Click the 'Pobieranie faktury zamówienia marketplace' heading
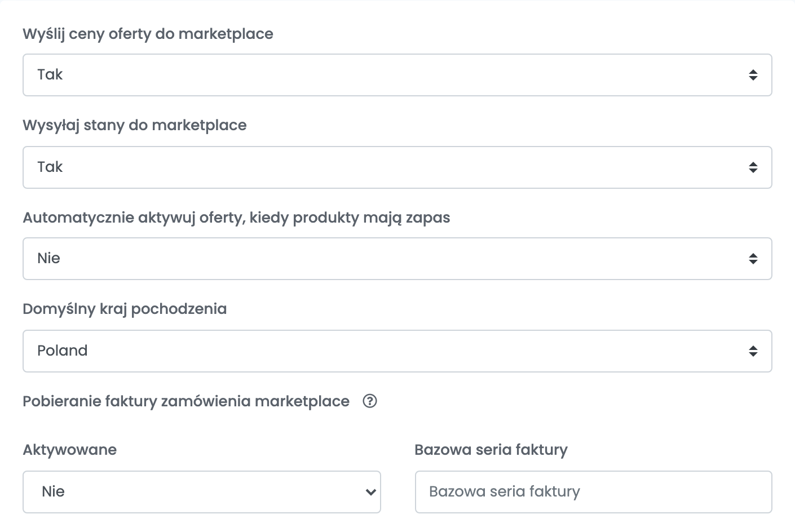 coord(186,402)
